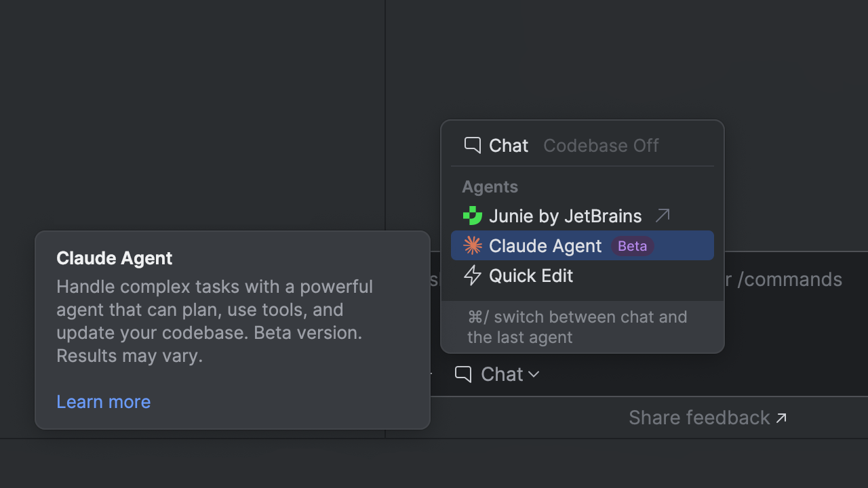Select the Chat option in the mode menu
The image size is (868, 488).
pyautogui.click(x=508, y=146)
